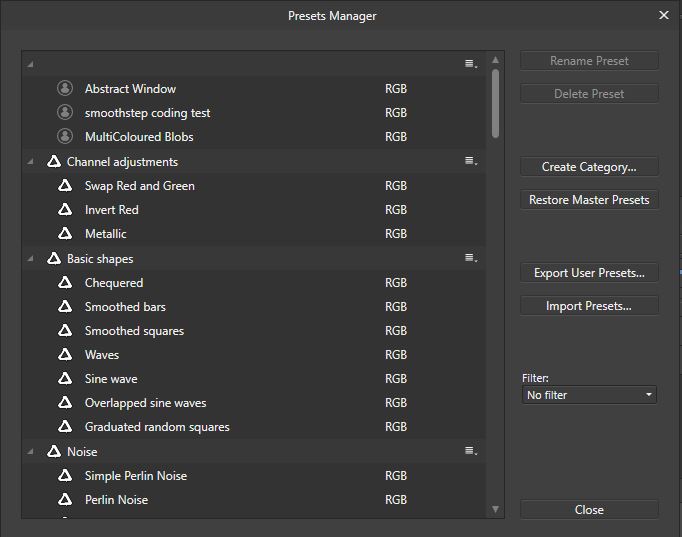Select the Smoothed squares preset
Image resolution: width=682 pixels, height=537 pixels.
(x=134, y=331)
